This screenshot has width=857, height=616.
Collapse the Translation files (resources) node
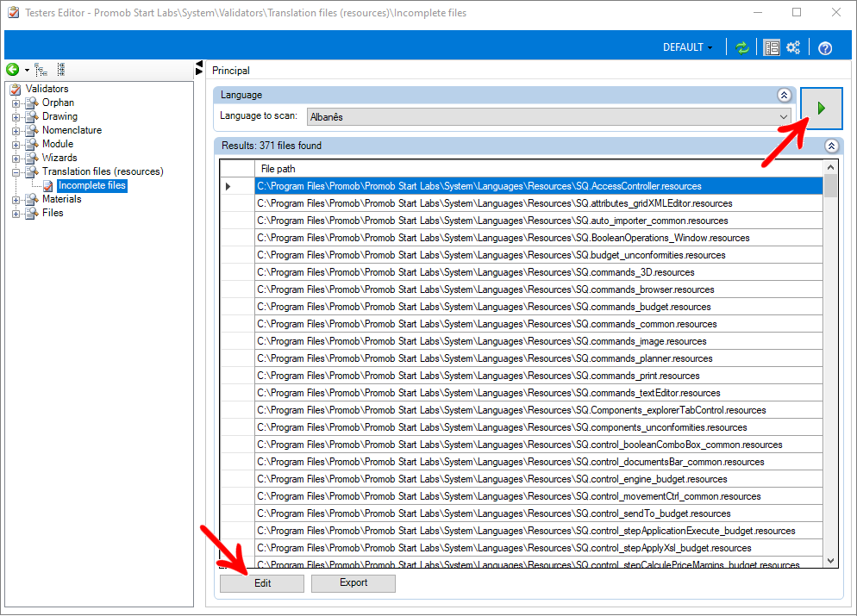click(16, 172)
